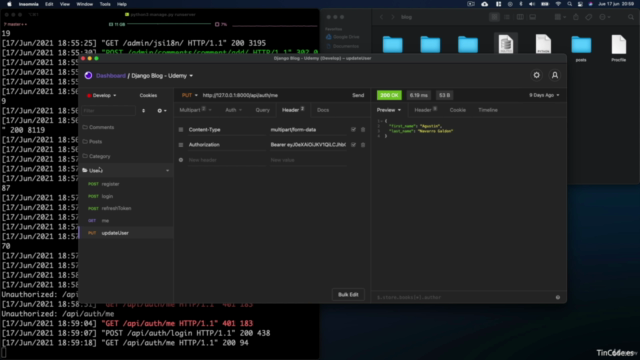Switch to the response Cookie tab
The width and height of the screenshot is (640, 360).
458,110
